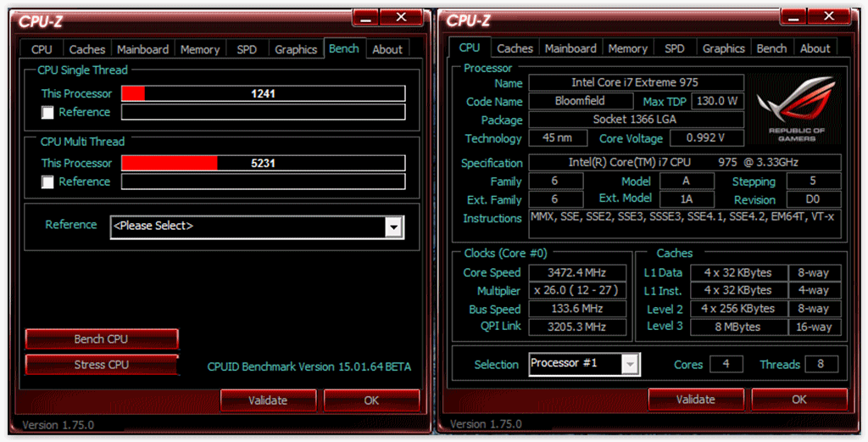Viewport: 868px width, 442px height.
Task: Open Mainboard tab in right window
Action: click(x=570, y=48)
